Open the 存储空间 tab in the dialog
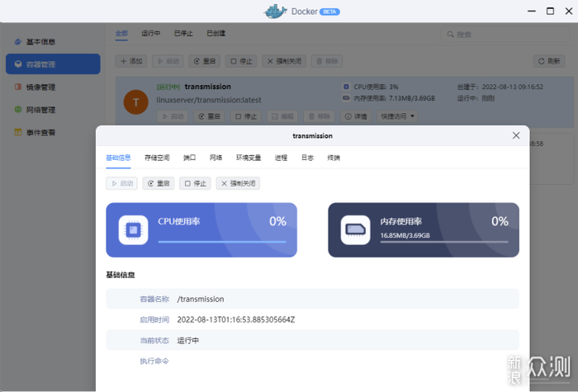 pos(157,158)
